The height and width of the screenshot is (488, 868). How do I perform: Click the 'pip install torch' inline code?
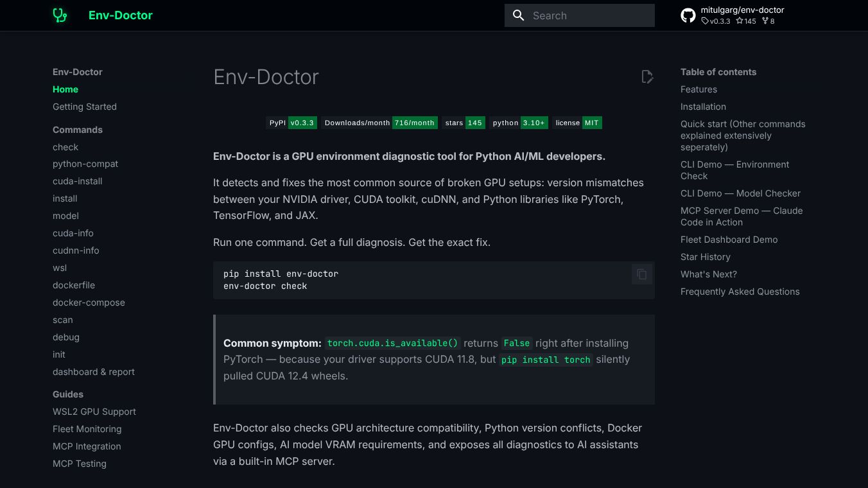[546, 360]
